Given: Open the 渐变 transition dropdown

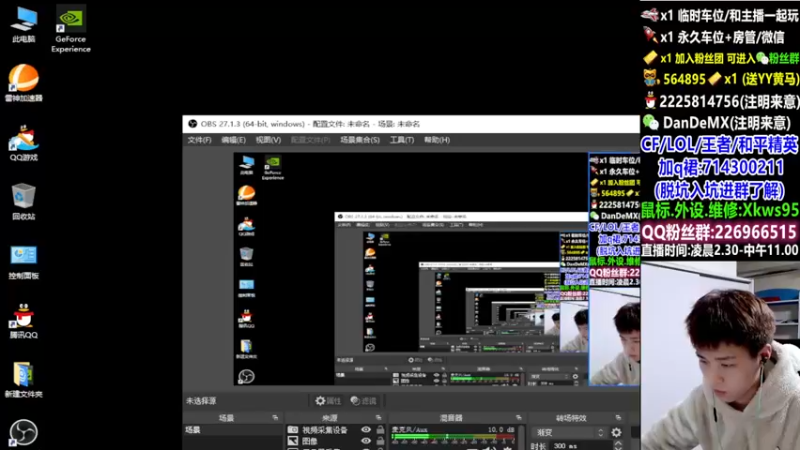Looking at the screenshot, I should click(568, 433).
